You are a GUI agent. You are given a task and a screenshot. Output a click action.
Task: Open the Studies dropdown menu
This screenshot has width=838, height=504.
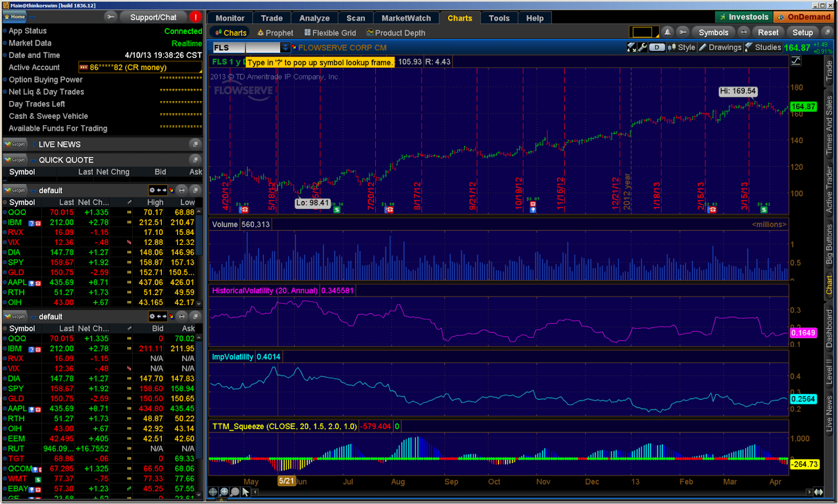[763, 47]
